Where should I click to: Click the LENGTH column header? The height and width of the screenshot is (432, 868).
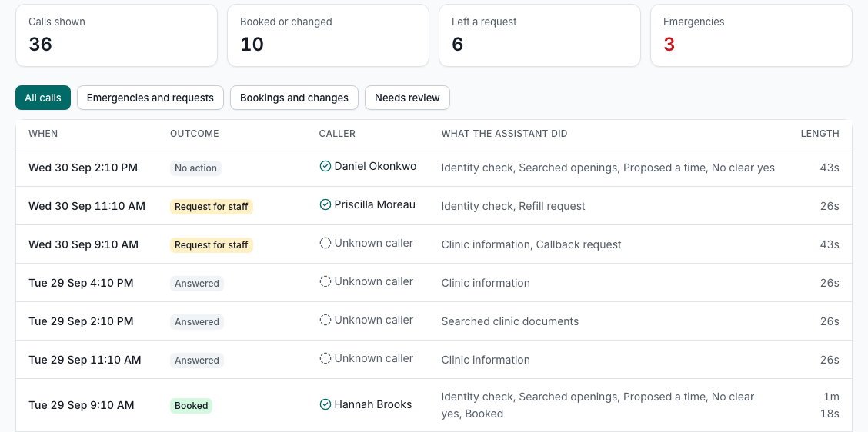(820, 134)
